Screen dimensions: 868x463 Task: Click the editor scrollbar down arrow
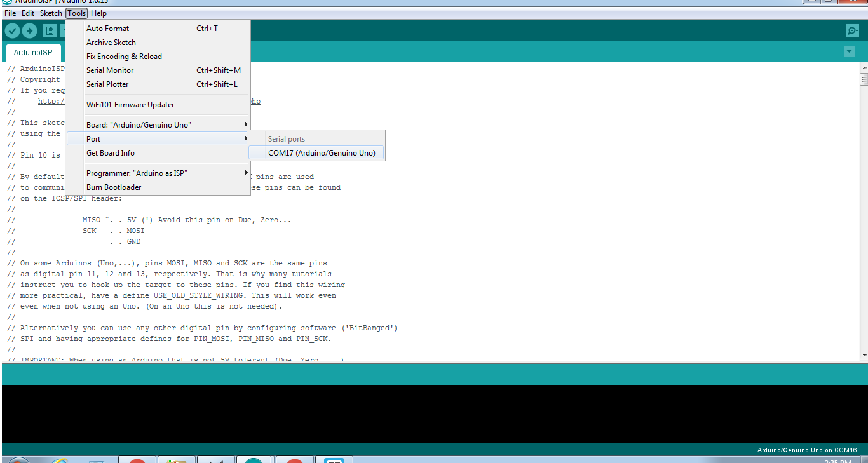point(864,354)
